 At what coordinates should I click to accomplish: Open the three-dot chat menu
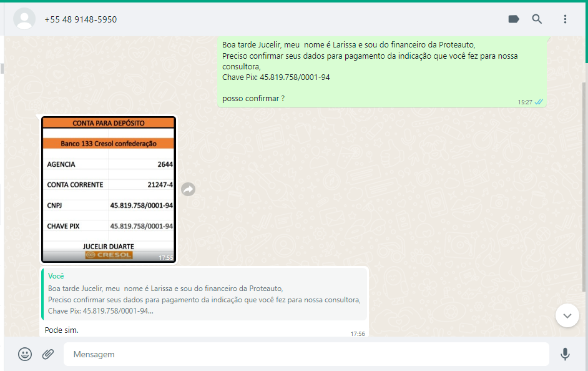click(565, 19)
